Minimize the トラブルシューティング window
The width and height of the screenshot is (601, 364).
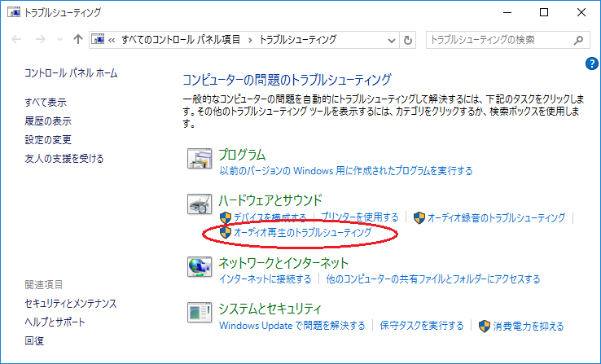507,12
